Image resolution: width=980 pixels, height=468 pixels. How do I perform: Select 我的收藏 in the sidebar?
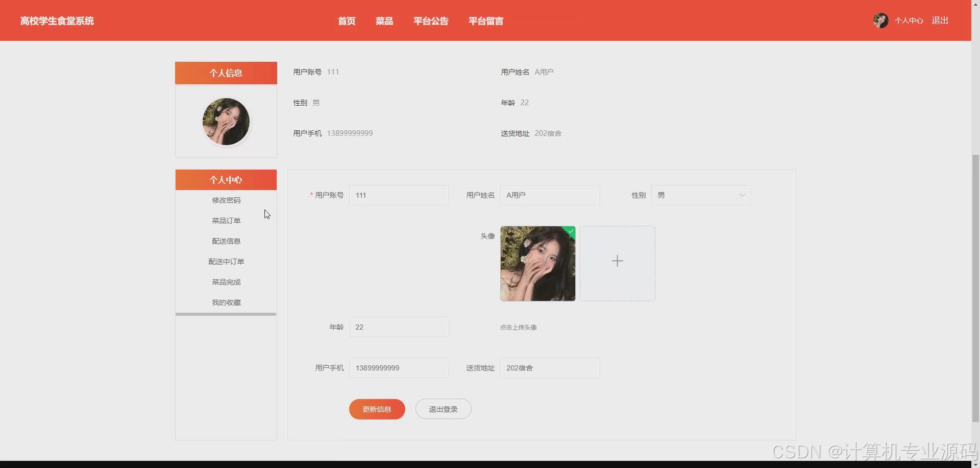(226, 302)
